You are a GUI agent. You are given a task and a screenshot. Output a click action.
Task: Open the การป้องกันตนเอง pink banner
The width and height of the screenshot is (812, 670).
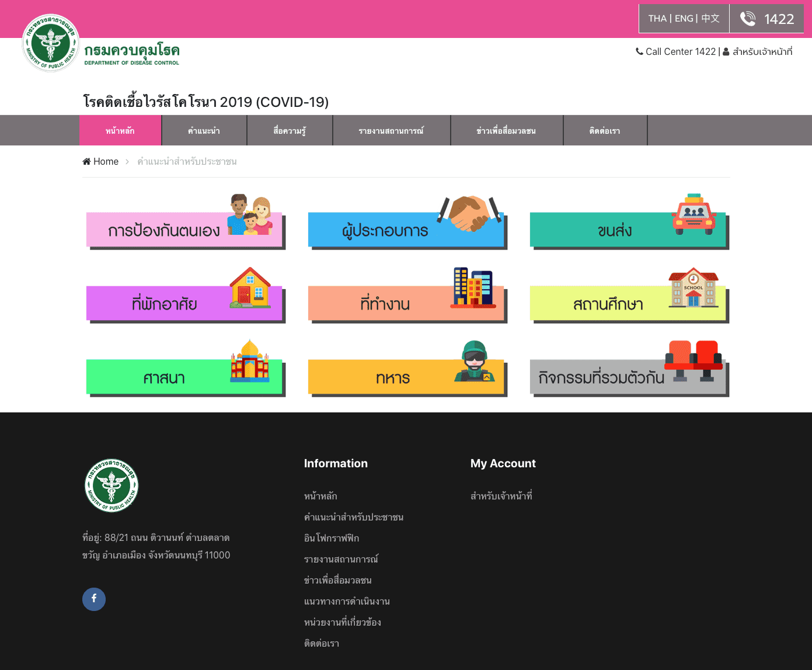(x=164, y=230)
